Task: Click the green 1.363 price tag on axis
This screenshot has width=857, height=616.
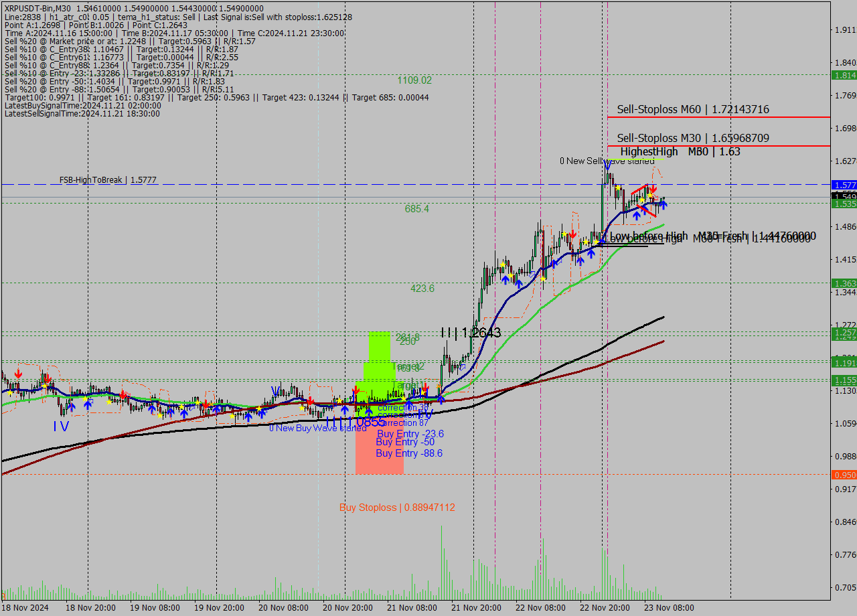Action: point(844,283)
